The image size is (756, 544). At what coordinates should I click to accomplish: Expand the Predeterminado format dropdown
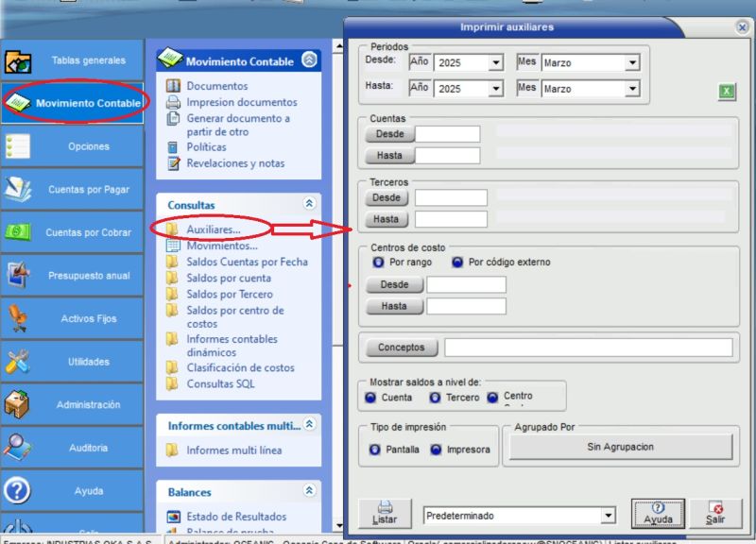pyautogui.click(x=608, y=517)
